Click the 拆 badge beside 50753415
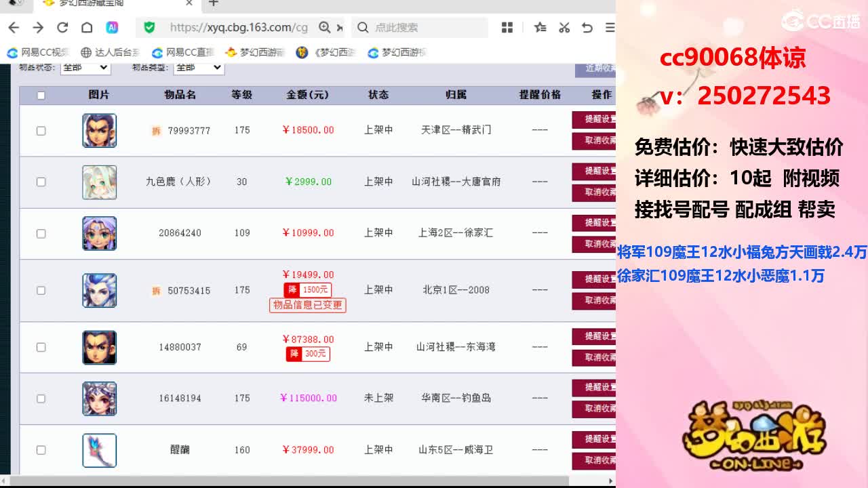The image size is (868, 488). click(x=156, y=291)
